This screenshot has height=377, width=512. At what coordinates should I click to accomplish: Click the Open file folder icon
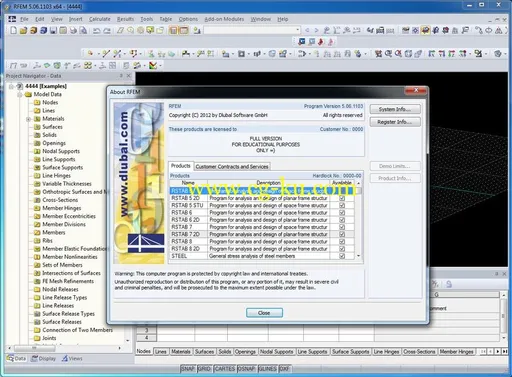coord(23,31)
